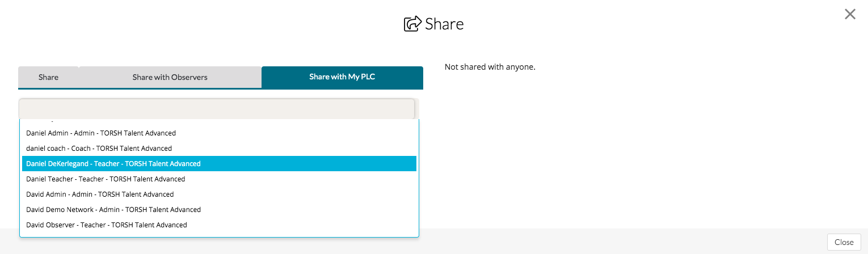Open the Share with Observers tab
This screenshot has width=868, height=254.
pos(170,77)
